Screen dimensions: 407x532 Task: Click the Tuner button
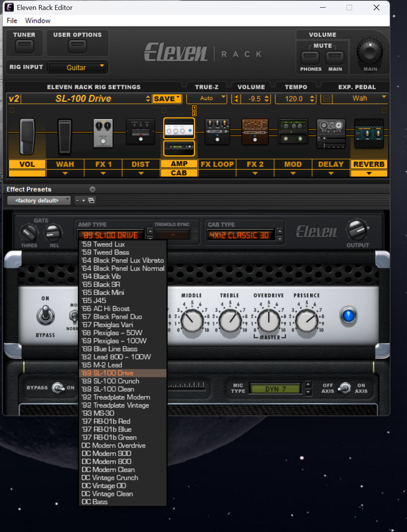click(x=24, y=46)
